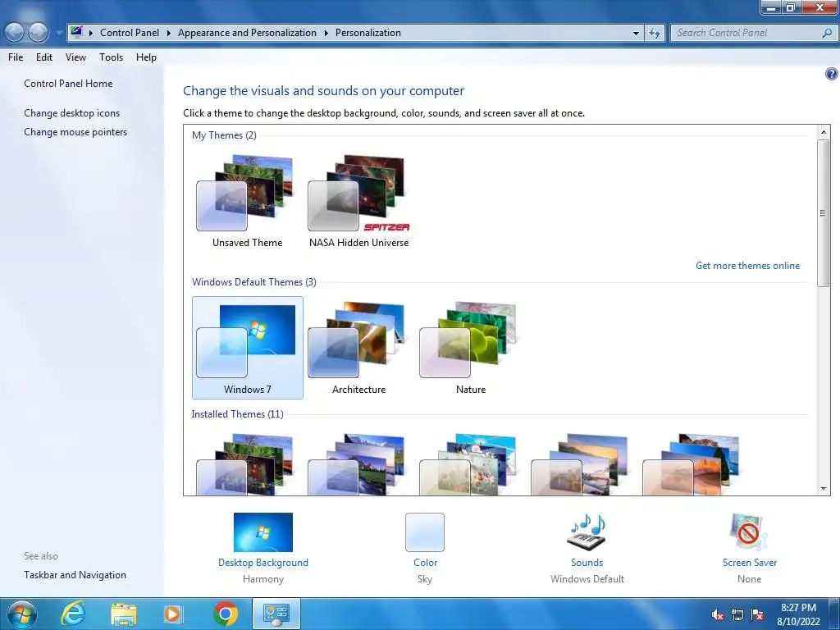
Task: Expand the arrow before Control Panel breadcrumb
Action: 91,33
